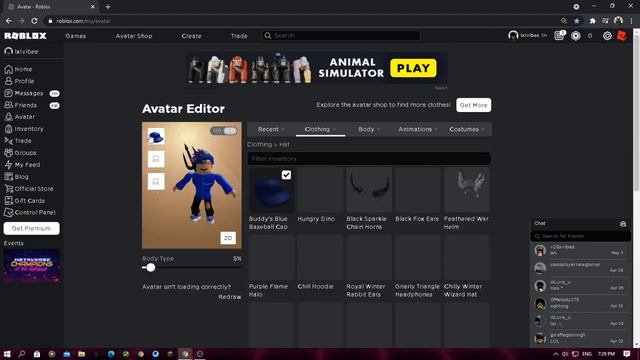Open Inventory in the sidebar
Viewport: 640px width, 360px height.
click(x=24, y=129)
